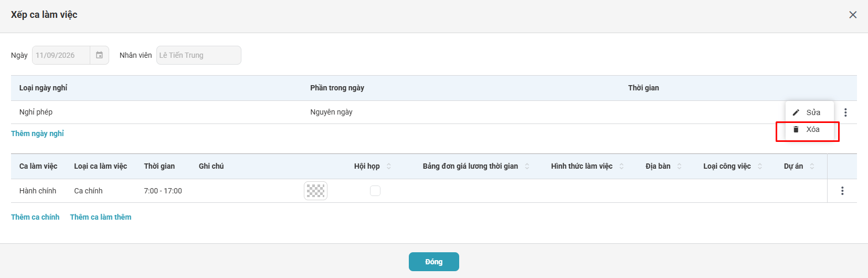Click the Ngày date input field
Viewport: 868px width, 278px height.
[x=61, y=55]
